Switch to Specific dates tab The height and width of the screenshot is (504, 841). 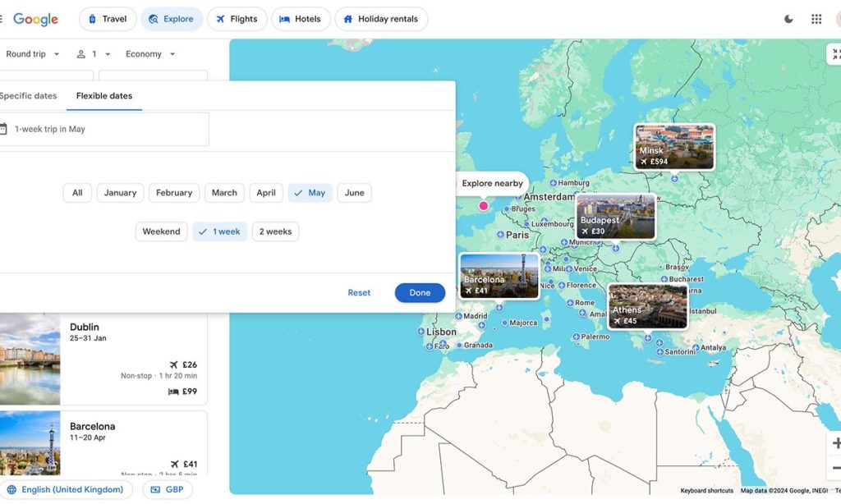click(x=29, y=96)
